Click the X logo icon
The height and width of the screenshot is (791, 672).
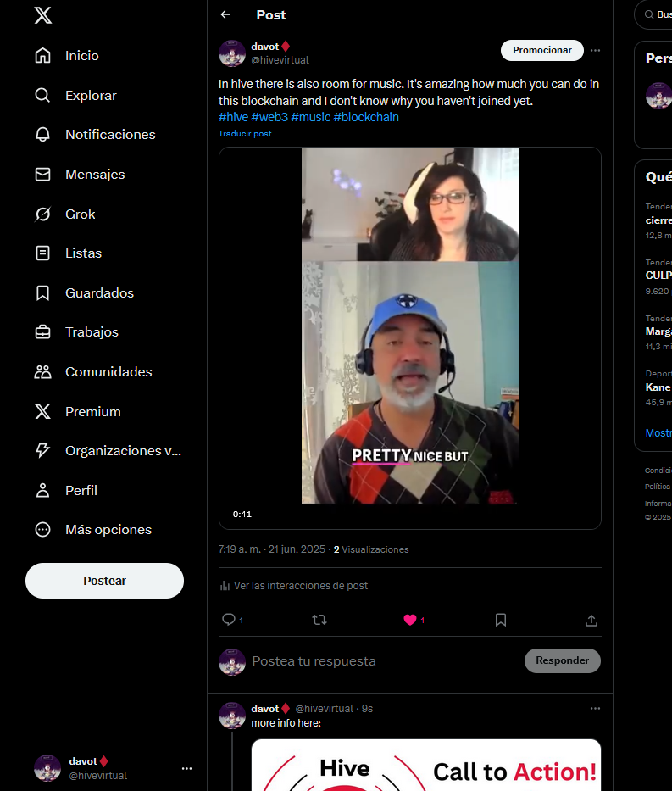click(x=43, y=15)
